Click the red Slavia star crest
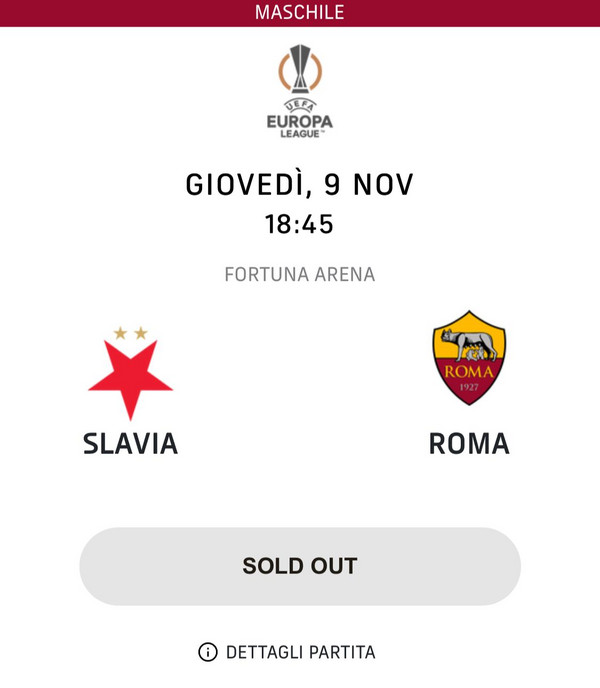This screenshot has height=688, width=600. point(130,380)
